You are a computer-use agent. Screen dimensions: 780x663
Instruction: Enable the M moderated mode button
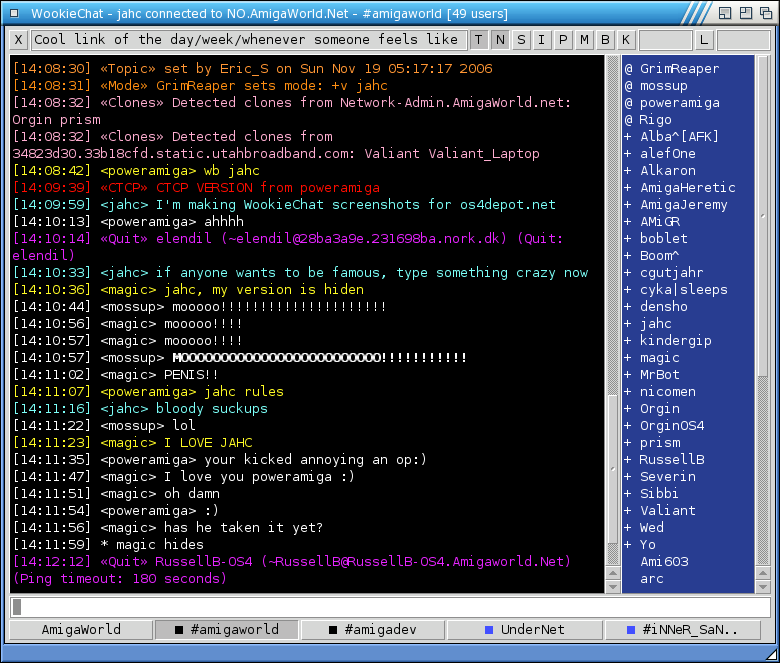pyautogui.click(x=584, y=40)
